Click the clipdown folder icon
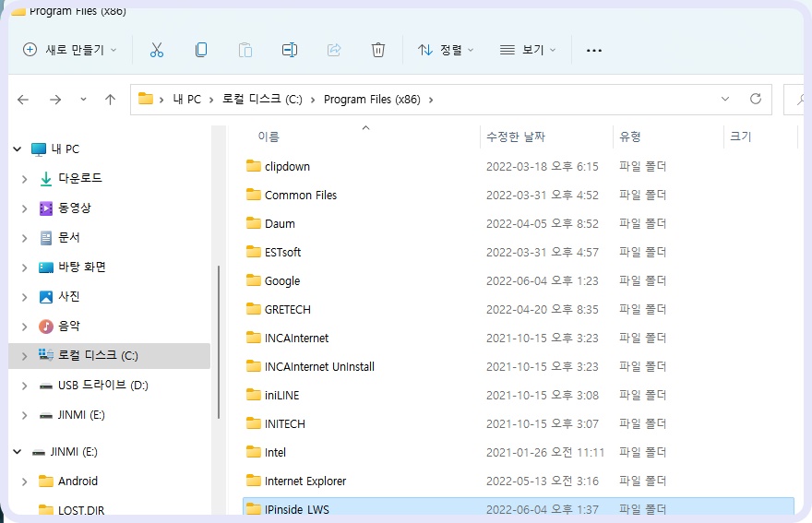Image resolution: width=812 pixels, height=523 pixels. [253, 166]
